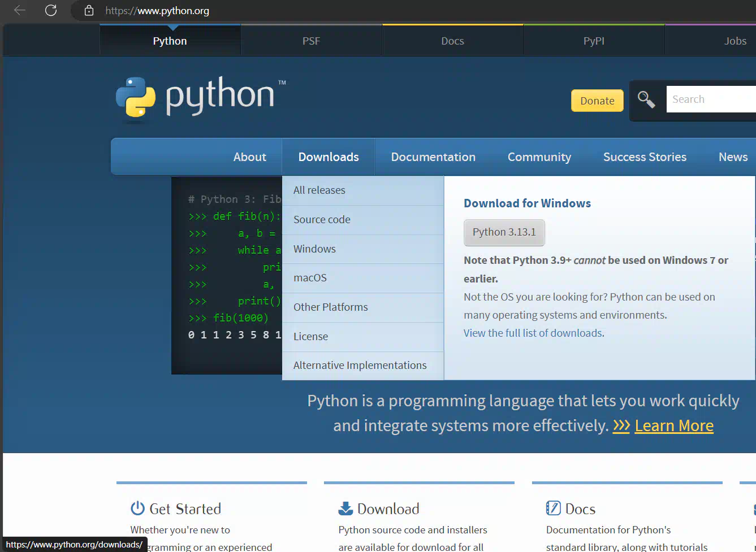Follow the Learn More link
This screenshot has width=756, height=552.
click(x=674, y=425)
